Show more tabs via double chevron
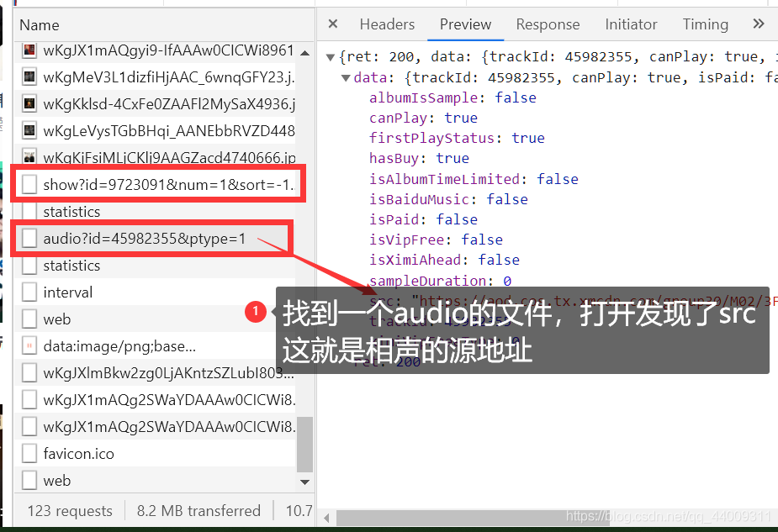 coord(758,24)
